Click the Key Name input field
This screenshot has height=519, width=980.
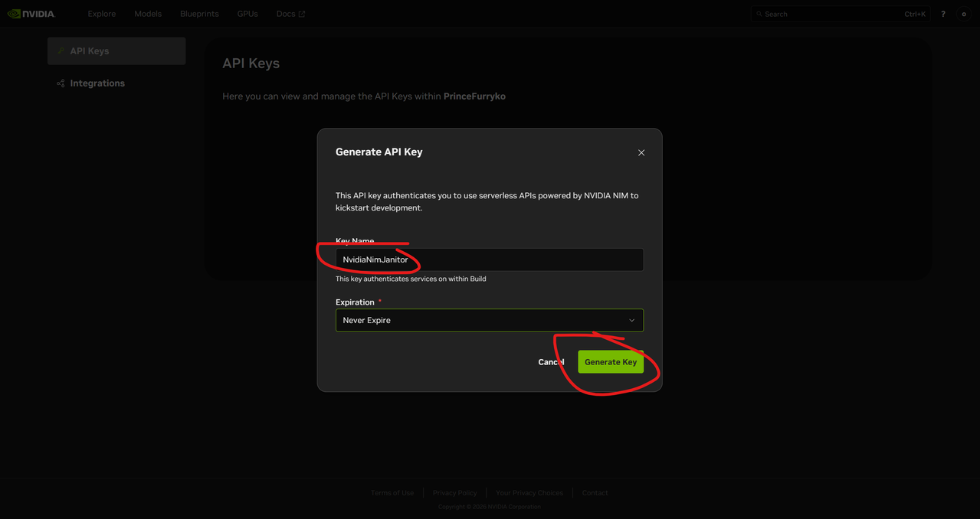point(490,259)
